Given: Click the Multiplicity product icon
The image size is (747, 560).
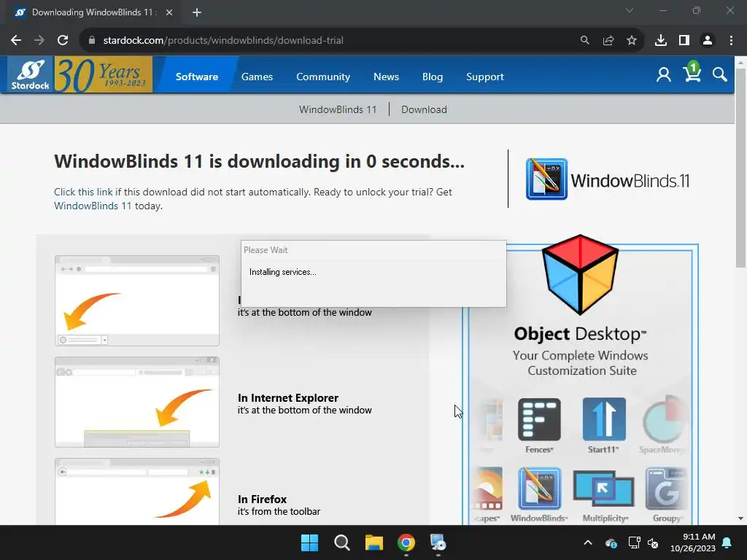Looking at the screenshot, I should [603, 489].
